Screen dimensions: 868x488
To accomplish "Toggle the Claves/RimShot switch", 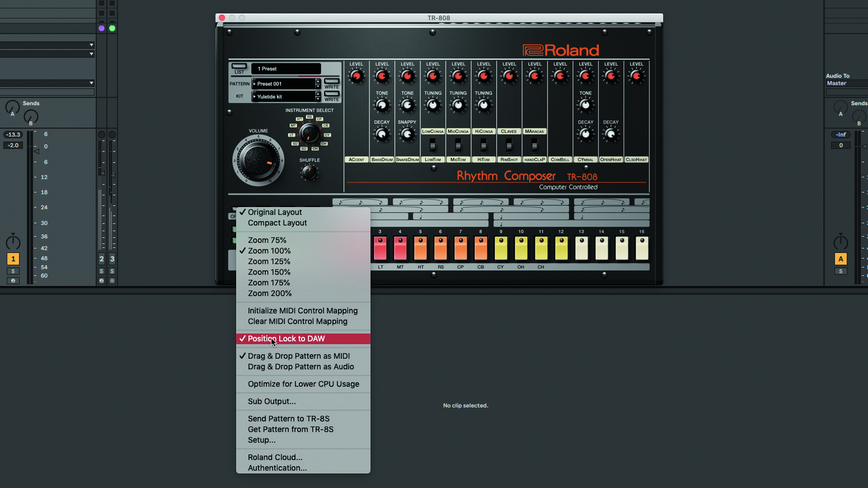I will 509,146.
